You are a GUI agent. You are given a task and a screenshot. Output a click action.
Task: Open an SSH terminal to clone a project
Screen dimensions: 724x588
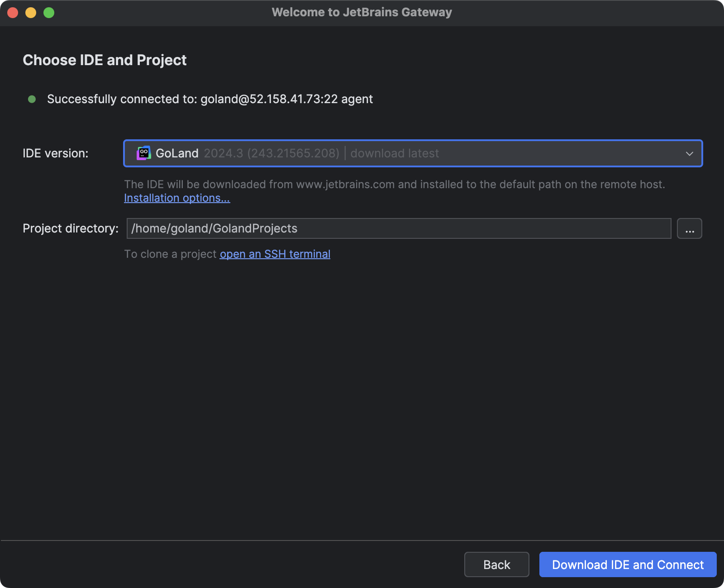point(275,254)
